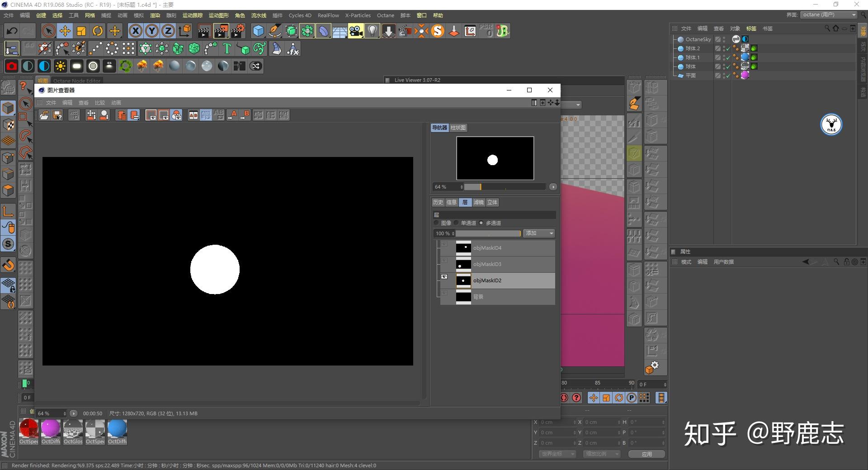Open the 滤镜 tab
This screenshot has height=470, width=868.
coord(478,203)
